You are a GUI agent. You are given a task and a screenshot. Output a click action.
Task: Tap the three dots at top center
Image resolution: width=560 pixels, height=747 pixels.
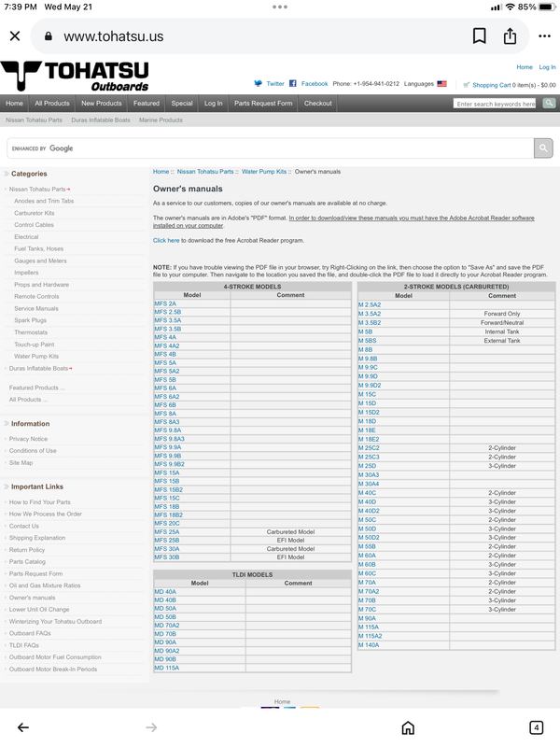(280, 7)
